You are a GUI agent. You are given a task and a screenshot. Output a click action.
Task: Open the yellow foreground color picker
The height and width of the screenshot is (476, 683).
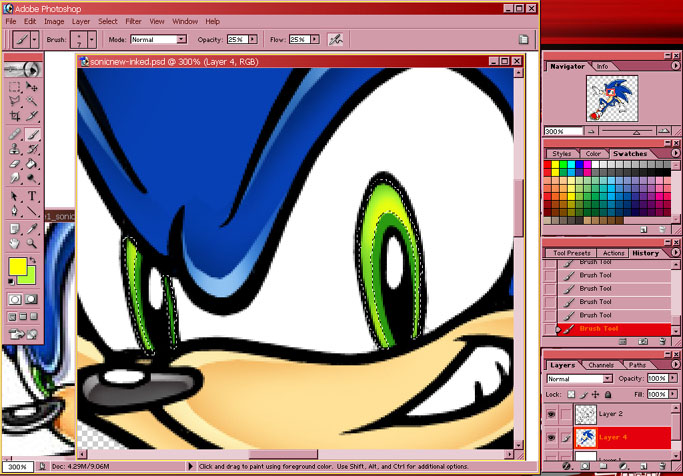(x=18, y=267)
